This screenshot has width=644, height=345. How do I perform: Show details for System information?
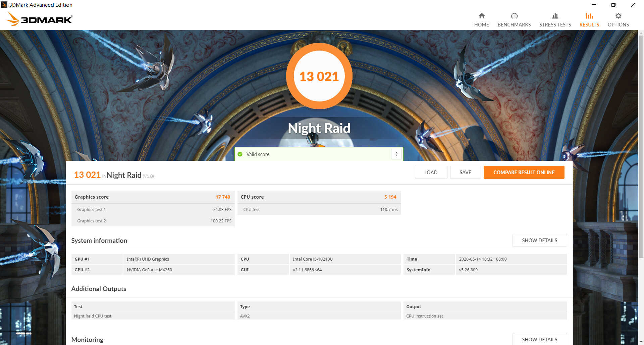(x=539, y=240)
